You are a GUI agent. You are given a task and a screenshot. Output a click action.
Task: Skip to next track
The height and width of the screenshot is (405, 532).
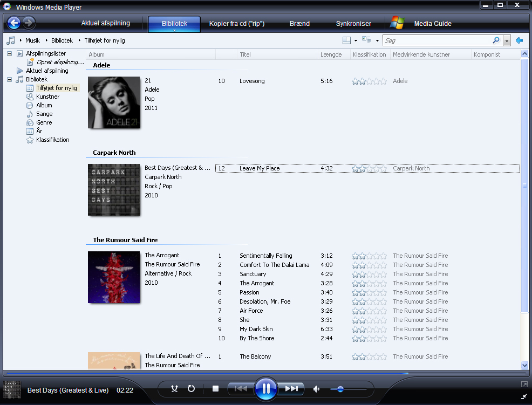click(x=291, y=389)
